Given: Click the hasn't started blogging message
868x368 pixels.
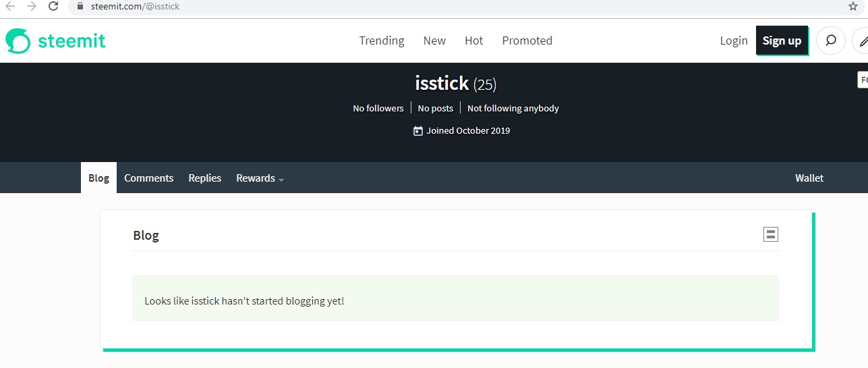Looking at the screenshot, I should 244,300.
